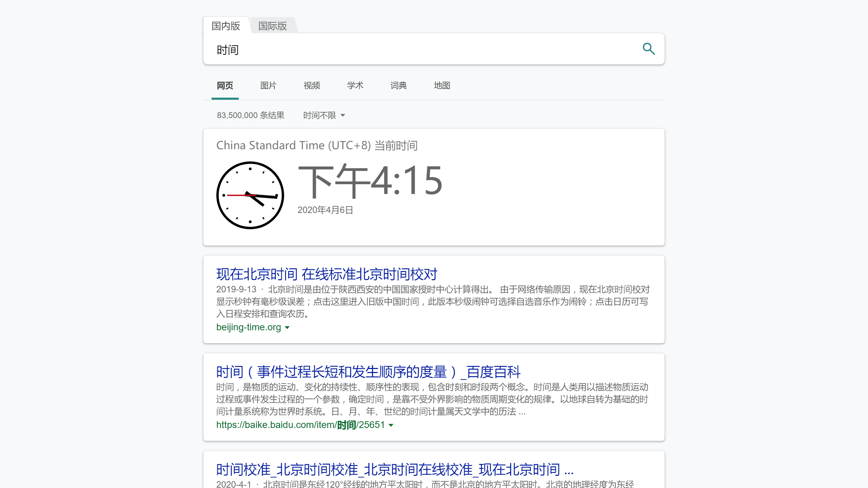This screenshot has height=488, width=868.
Task: Open the 时间不限 date filter dropdown
Action: pos(324,115)
